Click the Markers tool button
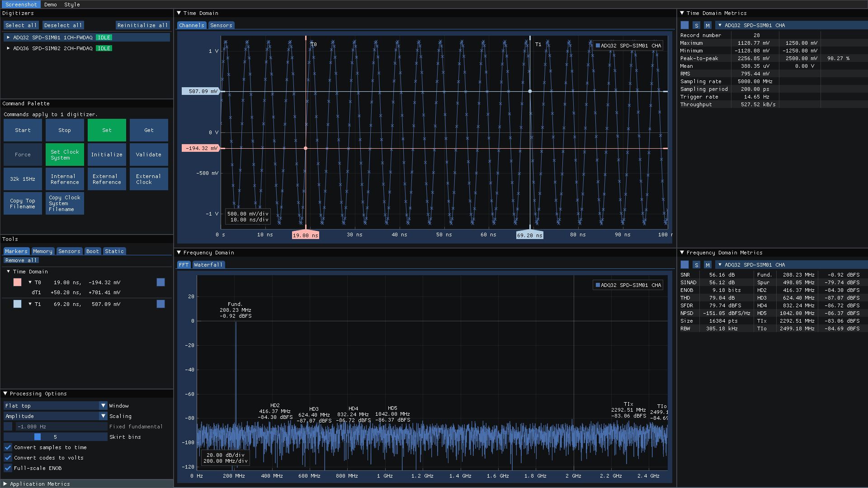 [x=15, y=251]
